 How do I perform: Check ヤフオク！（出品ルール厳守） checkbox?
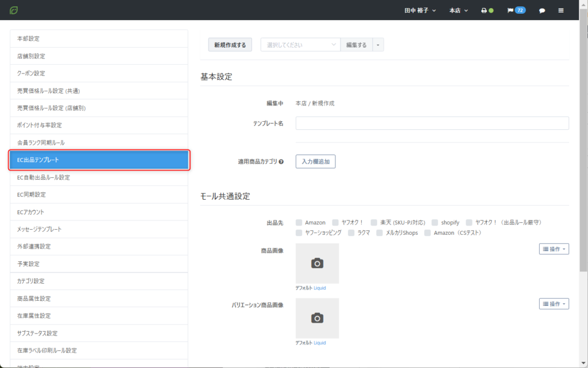tap(469, 223)
